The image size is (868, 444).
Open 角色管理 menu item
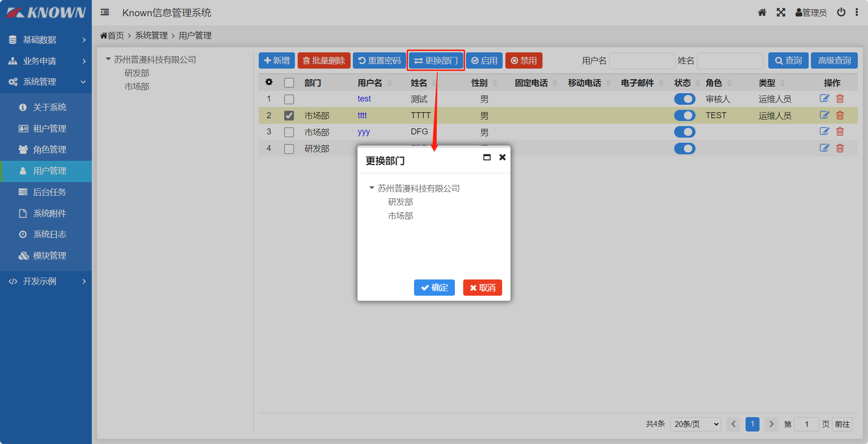(46, 150)
